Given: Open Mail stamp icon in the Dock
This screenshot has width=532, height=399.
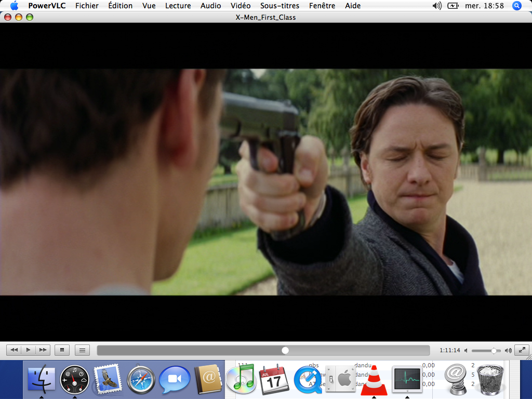Looking at the screenshot, I should [x=108, y=379].
